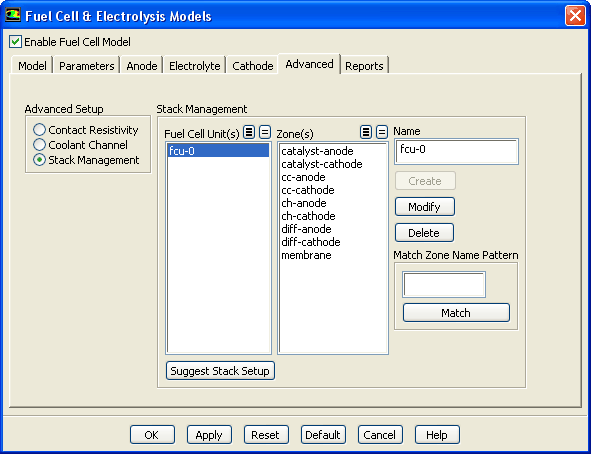The image size is (591, 454).
Task: Select all Fuel Cell Units icon
Action: [249, 132]
